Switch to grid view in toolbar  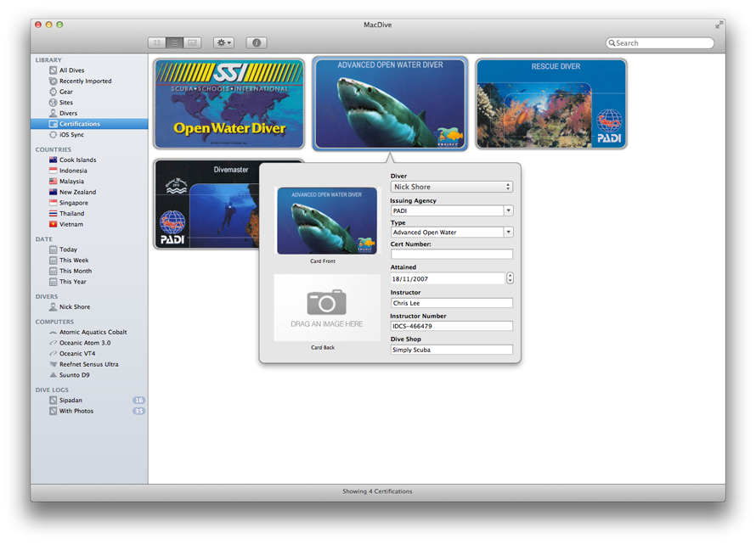coord(157,43)
